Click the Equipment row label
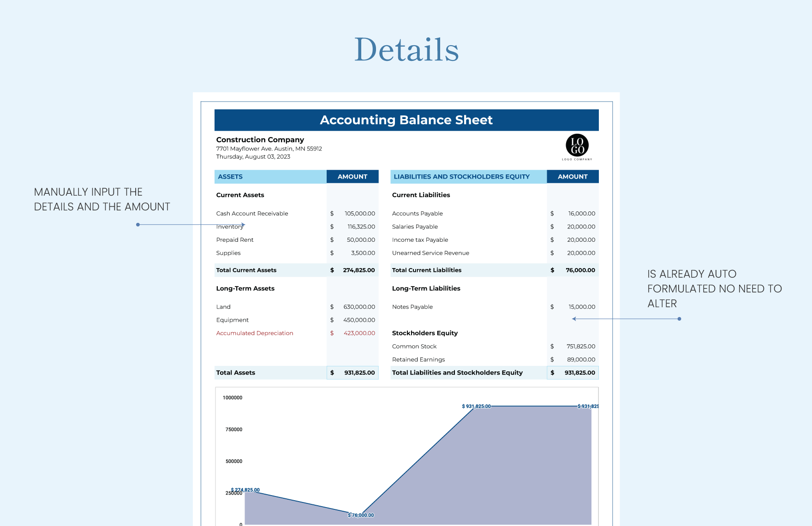Image resolution: width=812 pixels, height=526 pixels. [x=233, y=320]
